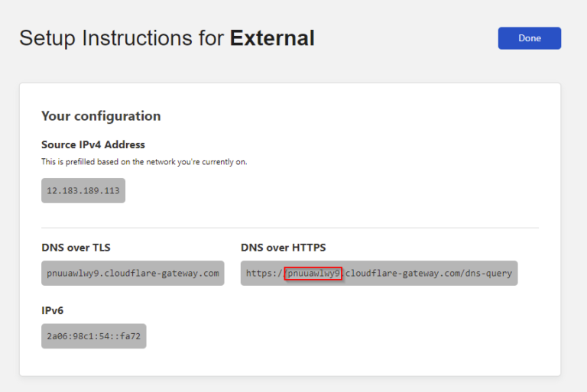The width and height of the screenshot is (587, 392).
Task: Click the "DNS over HTTPS" label
Action: pos(284,248)
